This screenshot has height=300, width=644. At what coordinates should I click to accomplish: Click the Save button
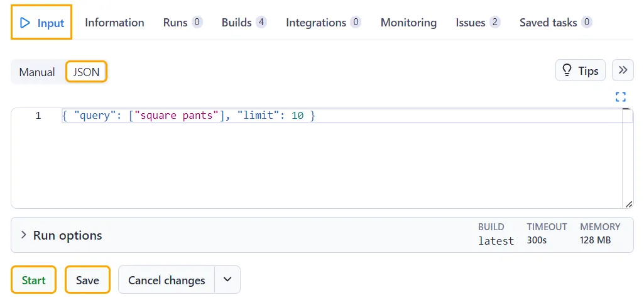[87, 280]
